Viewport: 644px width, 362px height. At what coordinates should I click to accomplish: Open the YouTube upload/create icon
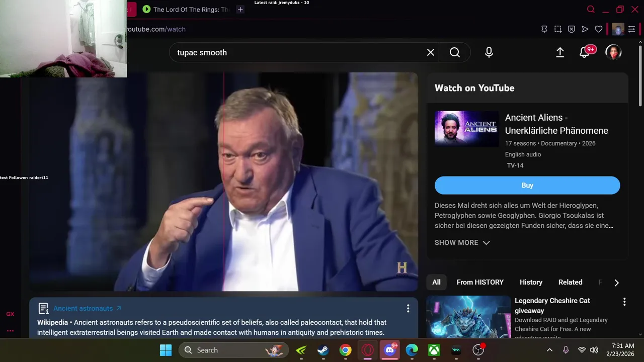tap(560, 52)
